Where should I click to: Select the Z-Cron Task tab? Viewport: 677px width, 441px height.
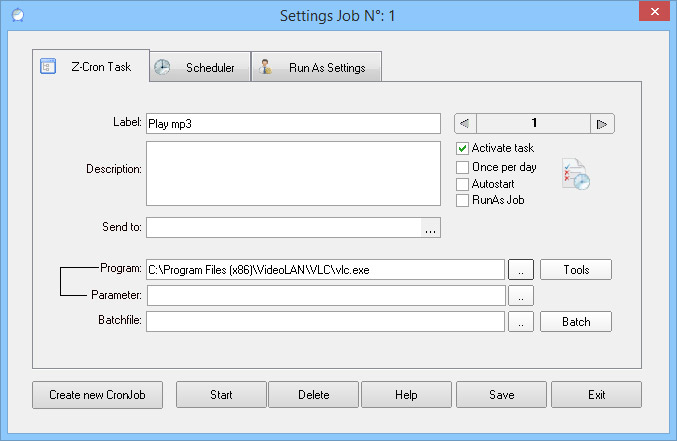(91, 67)
